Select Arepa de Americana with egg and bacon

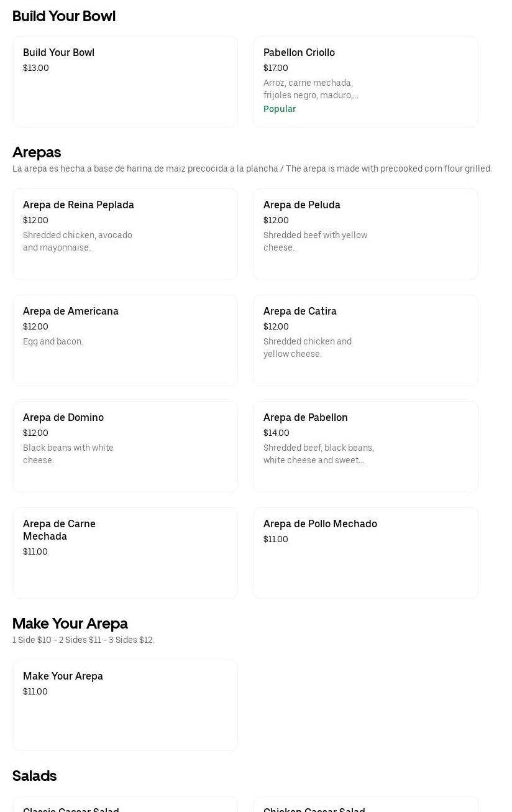pos(125,340)
